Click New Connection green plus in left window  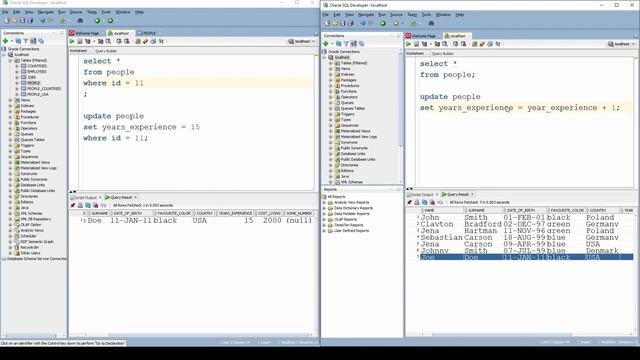(x=6, y=41)
